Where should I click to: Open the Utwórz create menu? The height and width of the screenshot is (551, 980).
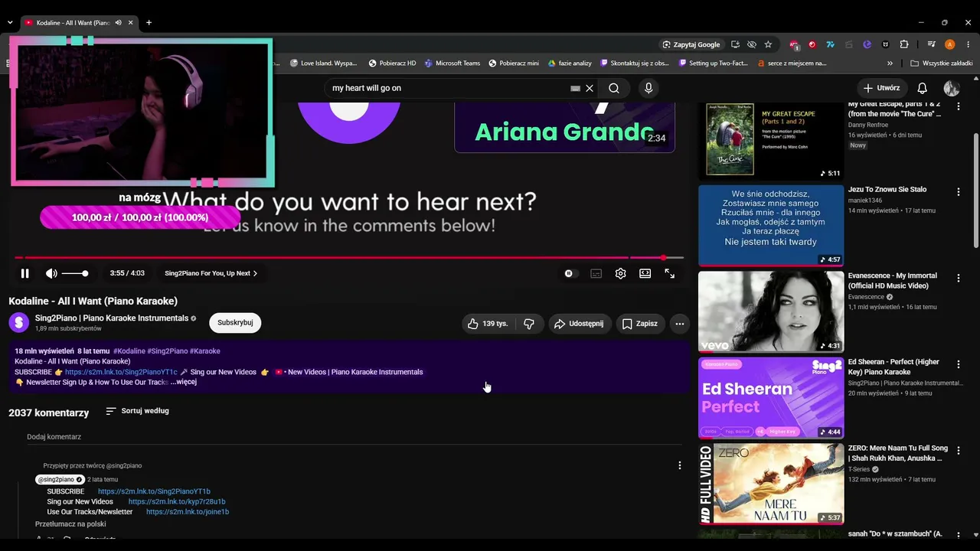(x=881, y=88)
